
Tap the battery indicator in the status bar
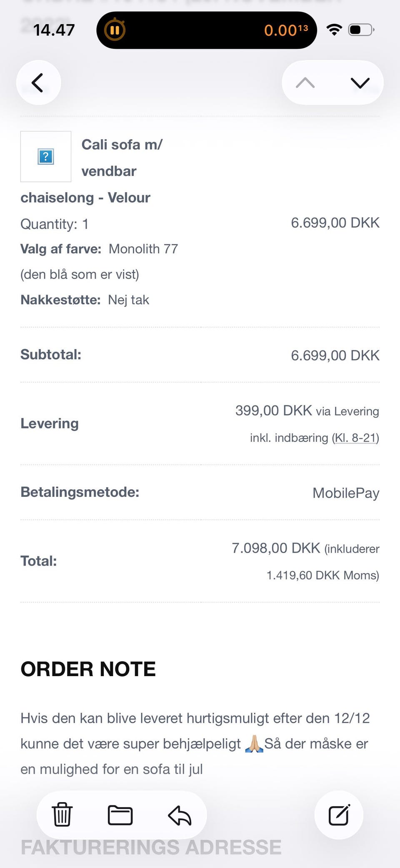(361, 30)
